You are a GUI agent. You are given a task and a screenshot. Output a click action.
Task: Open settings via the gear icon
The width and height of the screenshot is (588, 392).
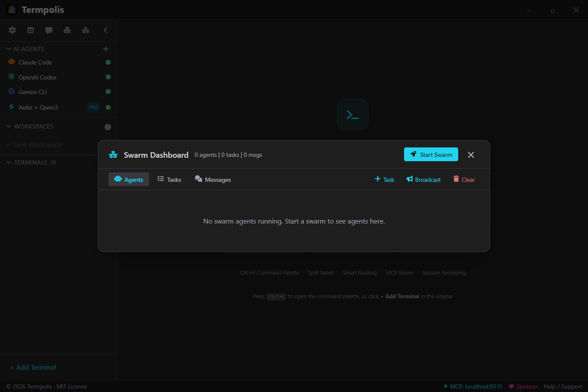coord(12,30)
